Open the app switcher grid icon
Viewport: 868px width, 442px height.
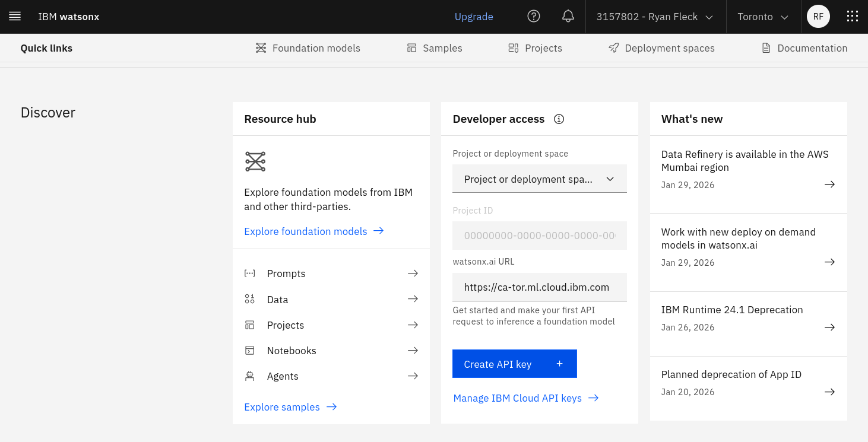[x=852, y=17]
